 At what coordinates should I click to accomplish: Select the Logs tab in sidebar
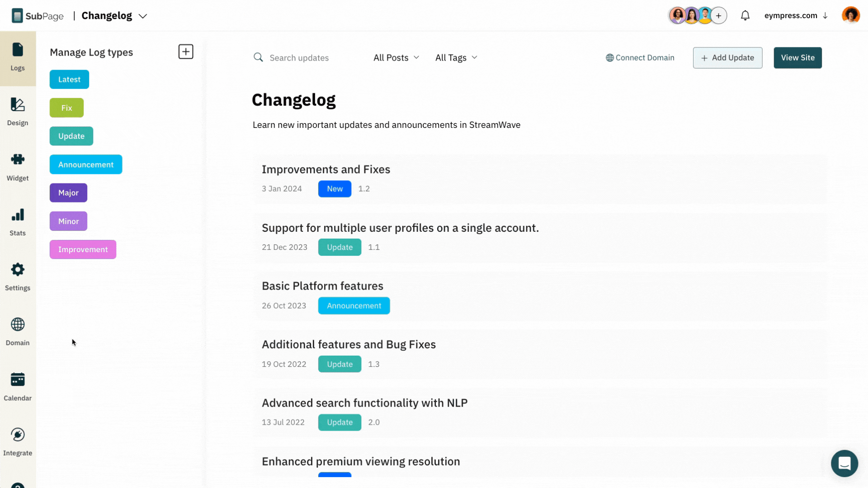[x=18, y=57]
